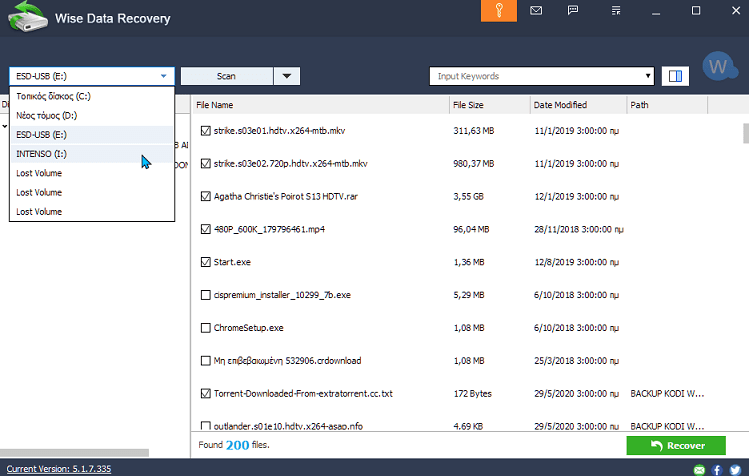Click the 980,37 MB file size cell
749x476 pixels.
click(473, 163)
